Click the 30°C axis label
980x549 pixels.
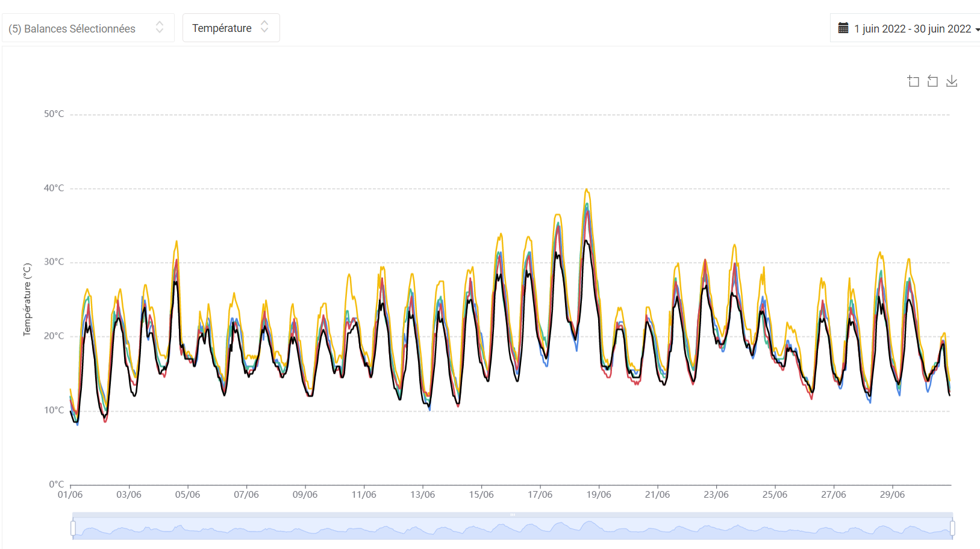pyautogui.click(x=54, y=262)
